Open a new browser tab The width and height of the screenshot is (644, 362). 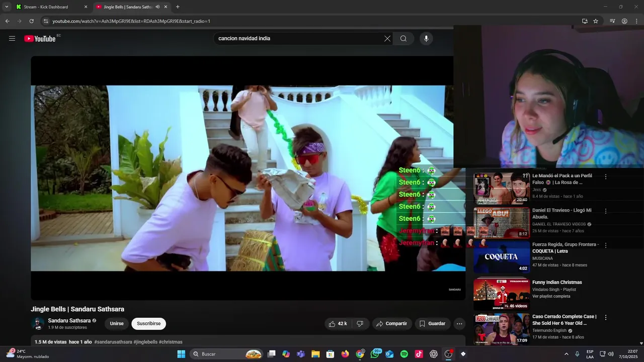pyautogui.click(x=178, y=7)
